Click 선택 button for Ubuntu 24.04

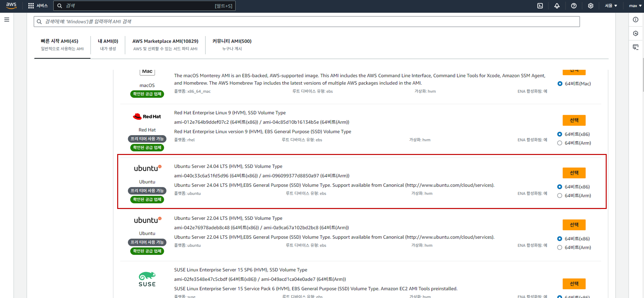(574, 173)
